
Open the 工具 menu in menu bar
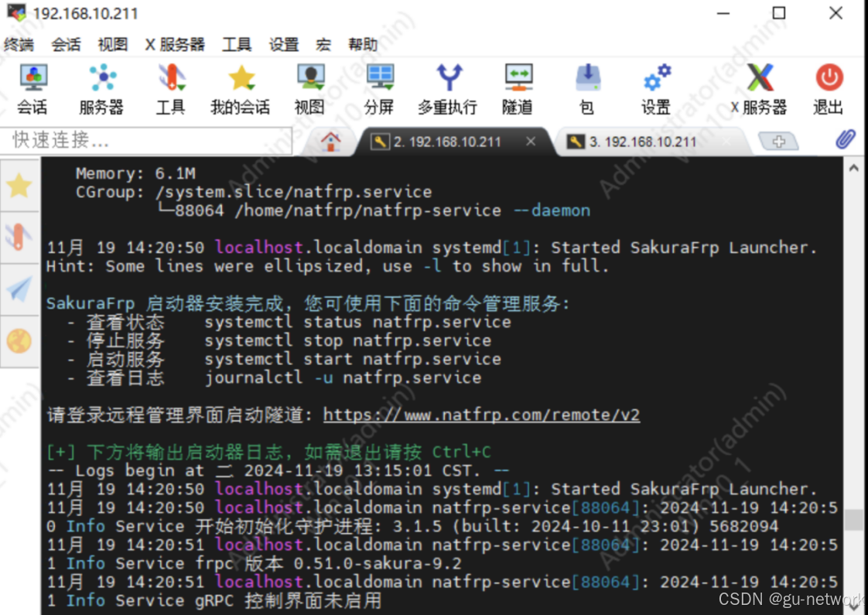pos(237,44)
